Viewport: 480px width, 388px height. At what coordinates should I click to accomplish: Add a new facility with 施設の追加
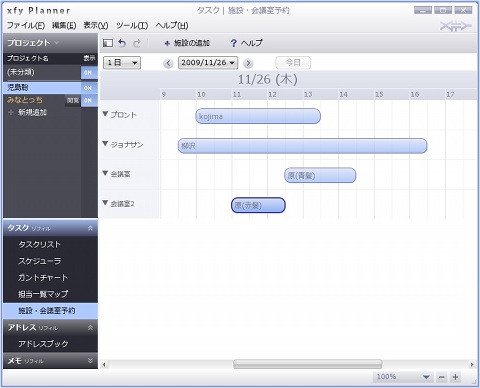point(187,43)
